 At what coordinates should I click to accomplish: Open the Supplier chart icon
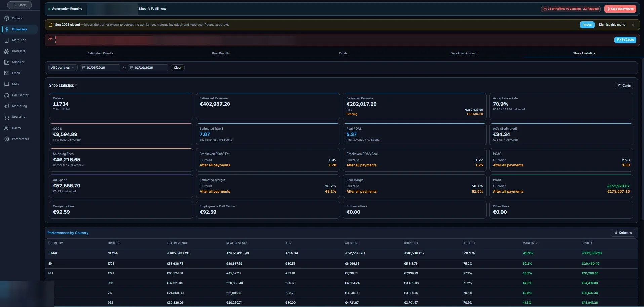click(6, 62)
